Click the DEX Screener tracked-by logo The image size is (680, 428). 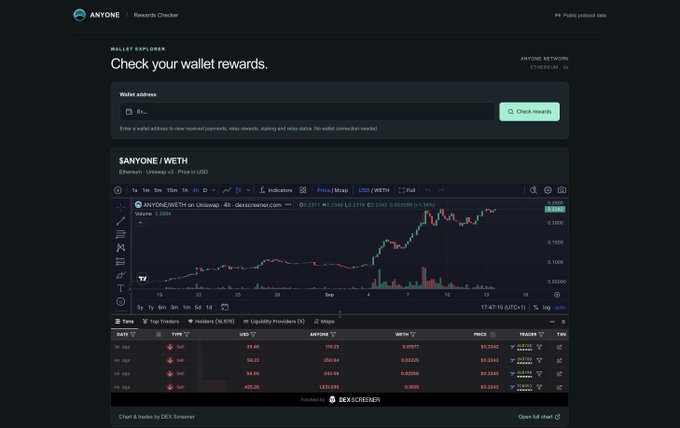[354, 399]
